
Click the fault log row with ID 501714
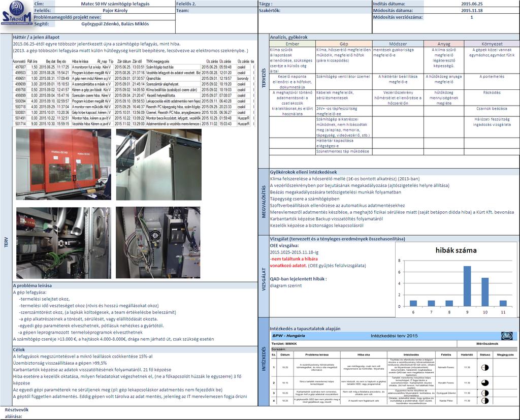coord(134,124)
